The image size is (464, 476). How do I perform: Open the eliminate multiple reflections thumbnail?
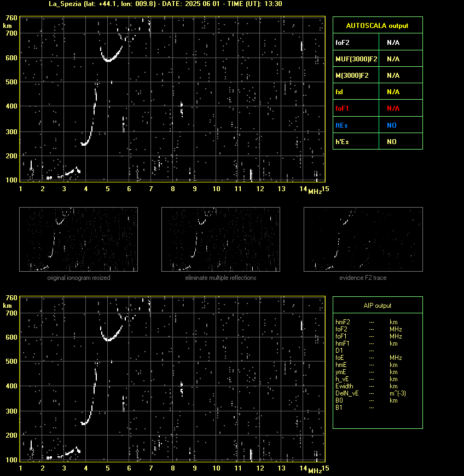pos(221,239)
